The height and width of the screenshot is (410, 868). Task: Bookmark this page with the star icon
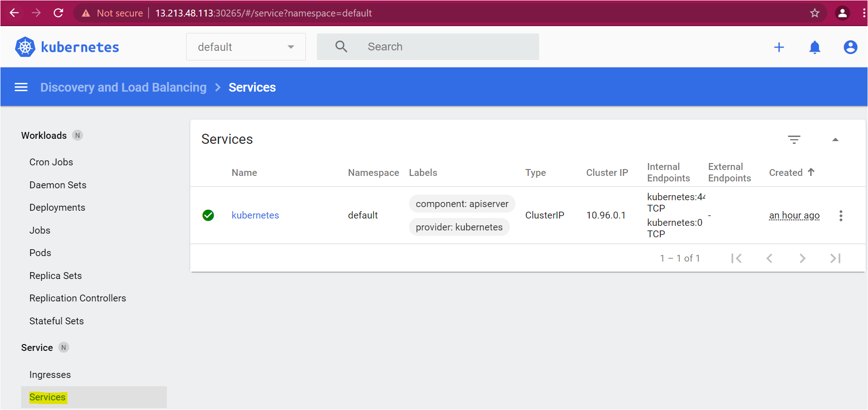[814, 13]
